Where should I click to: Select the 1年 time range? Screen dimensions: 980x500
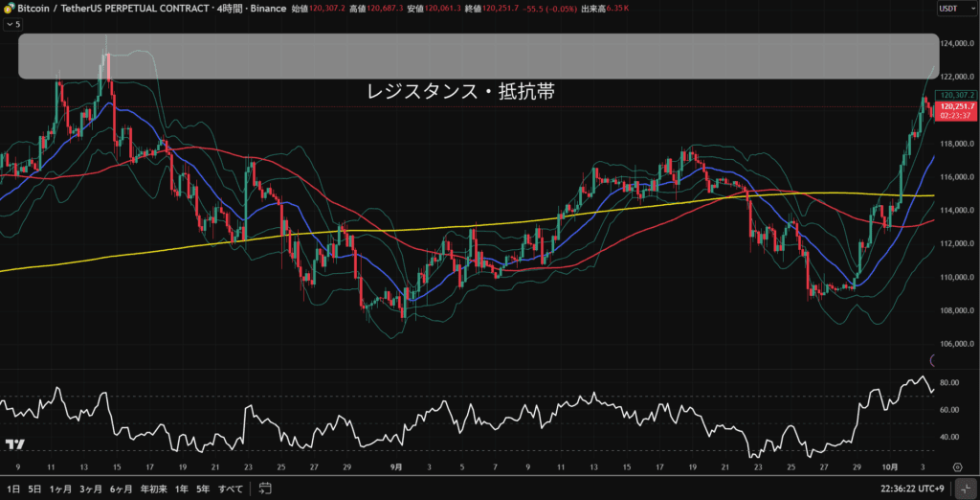(182, 489)
